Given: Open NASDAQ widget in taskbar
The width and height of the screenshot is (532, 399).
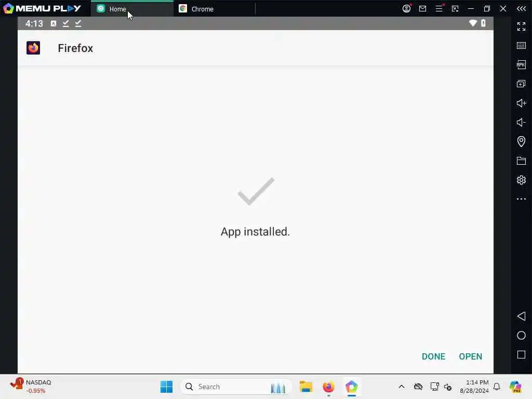Looking at the screenshot, I should click(x=31, y=387).
